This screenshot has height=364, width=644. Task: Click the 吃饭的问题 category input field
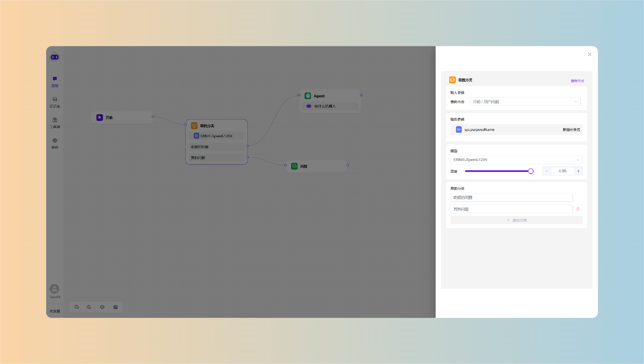[x=511, y=197]
